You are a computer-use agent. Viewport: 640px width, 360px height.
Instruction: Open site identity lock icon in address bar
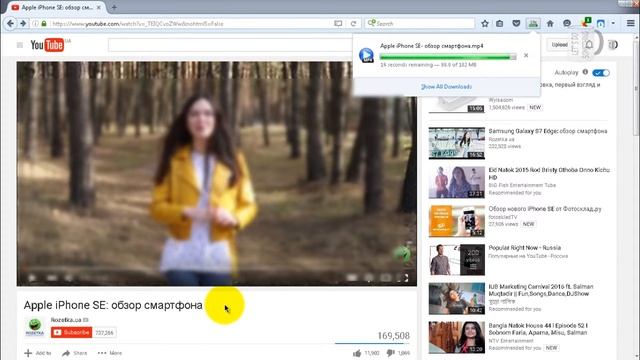pyautogui.click(x=44, y=24)
